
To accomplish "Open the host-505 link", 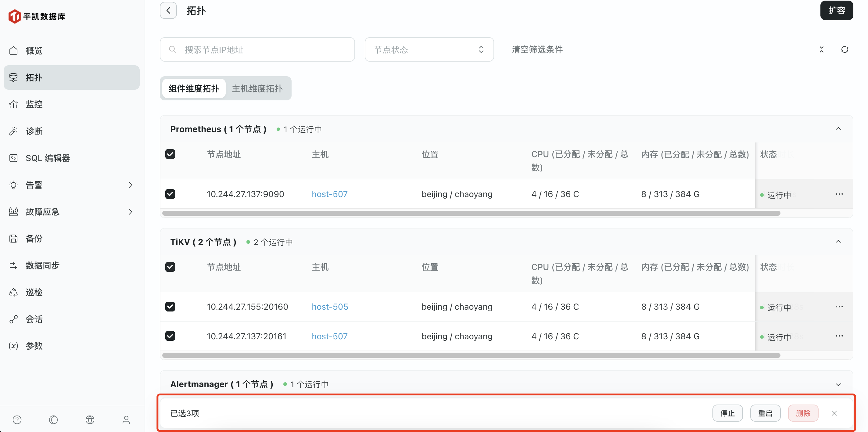I will click(330, 307).
